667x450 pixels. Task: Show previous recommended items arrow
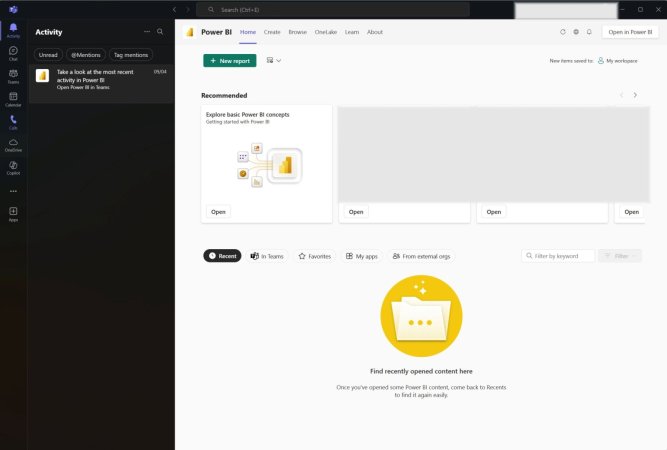click(x=621, y=95)
